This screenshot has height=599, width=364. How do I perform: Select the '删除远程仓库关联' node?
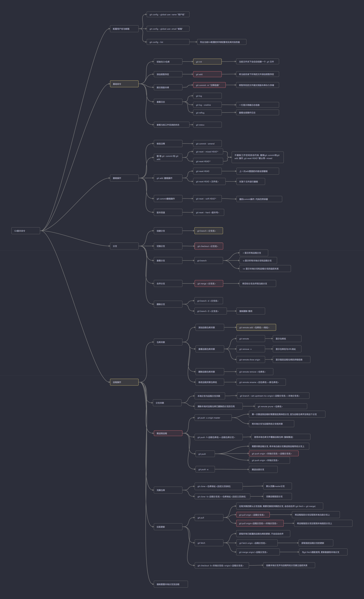[x=210, y=372]
